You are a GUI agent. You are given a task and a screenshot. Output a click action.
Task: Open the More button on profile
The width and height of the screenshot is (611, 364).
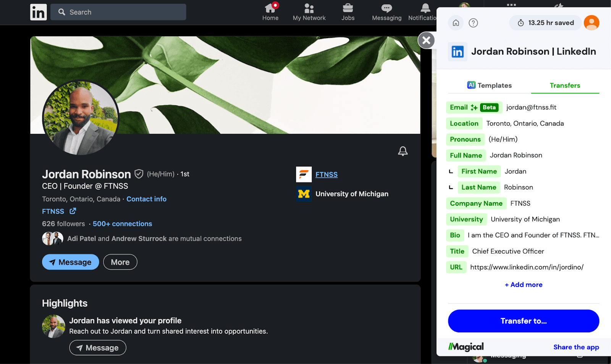tap(120, 262)
